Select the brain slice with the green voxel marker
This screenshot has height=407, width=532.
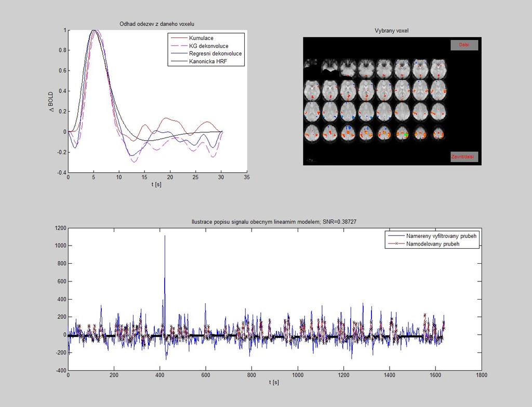403,132
